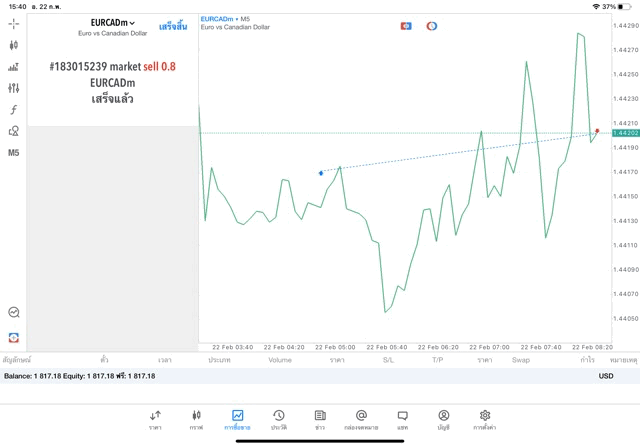This screenshot has width=640, height=447.
Task: Open chart type candlestick icon in sidebar
Action: coord(14,45)
